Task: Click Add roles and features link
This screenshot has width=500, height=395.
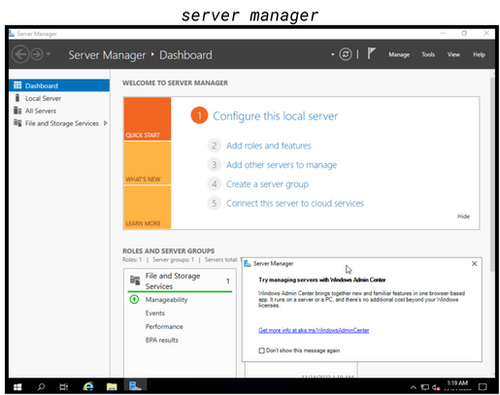Action: point(268,146)
